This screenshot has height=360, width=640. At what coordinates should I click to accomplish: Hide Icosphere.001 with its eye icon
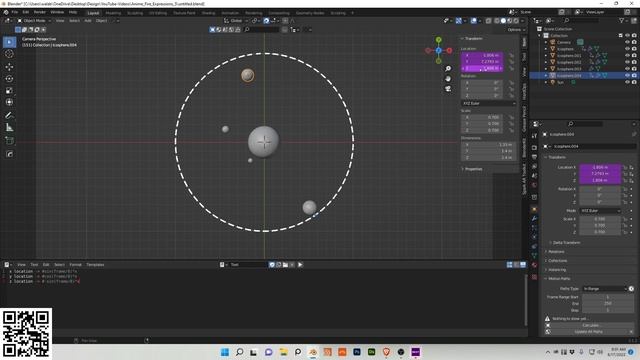coord(627,56)
